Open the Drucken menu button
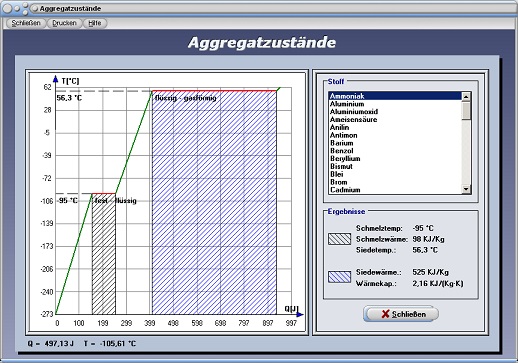The image size is (518, 363). 64,23
